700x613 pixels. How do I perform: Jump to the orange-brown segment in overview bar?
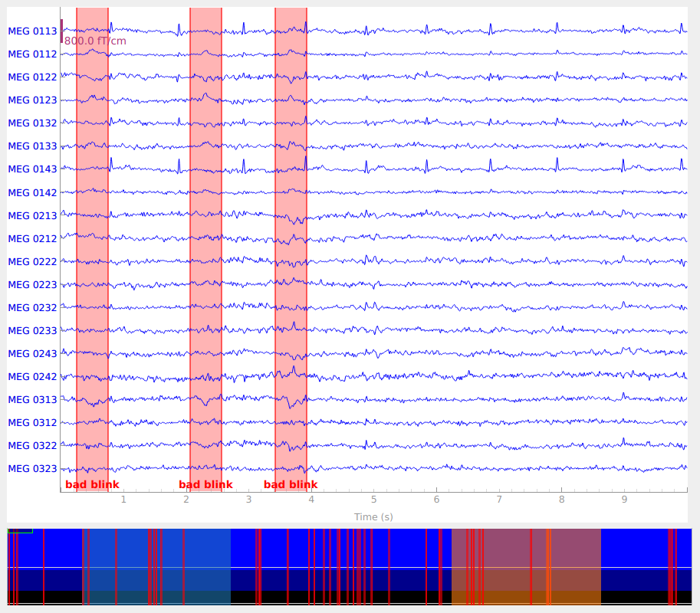[526, 565]
